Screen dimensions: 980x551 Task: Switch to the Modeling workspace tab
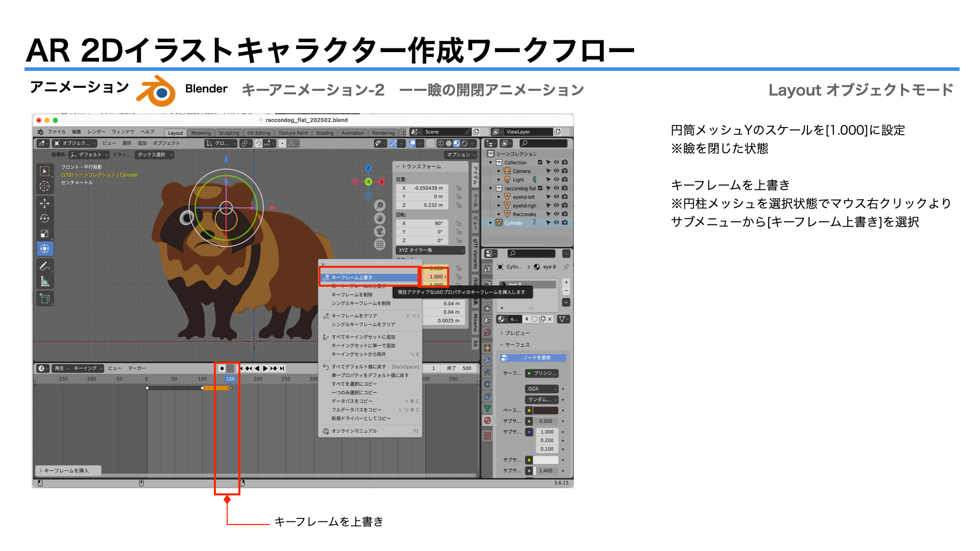tap(201, 133)
